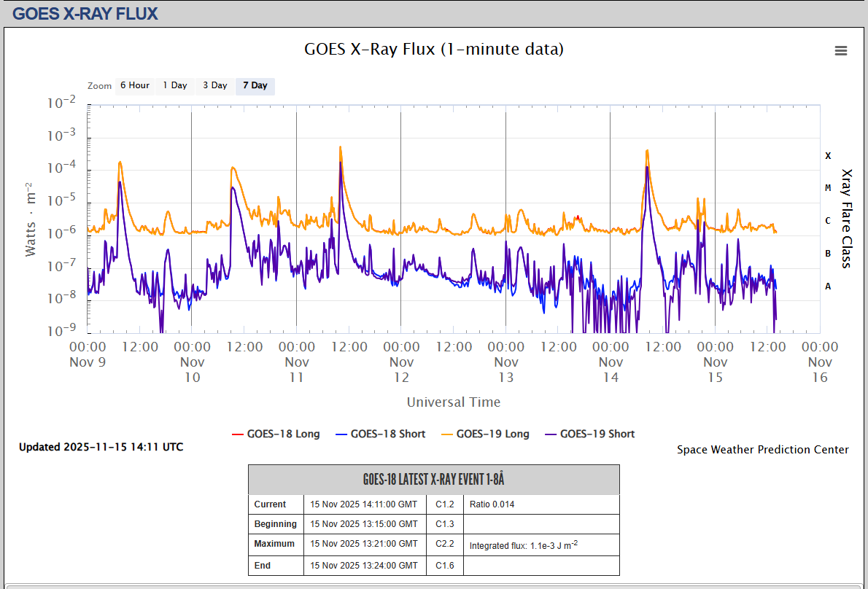Choose the 7 Day zoom option
868x589 pixels.
[255, 86]
